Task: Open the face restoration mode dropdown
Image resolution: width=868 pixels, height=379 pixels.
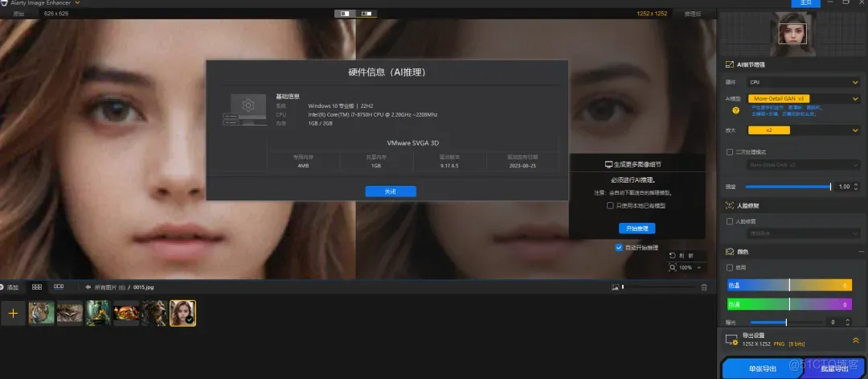Action: coord(803,233)
